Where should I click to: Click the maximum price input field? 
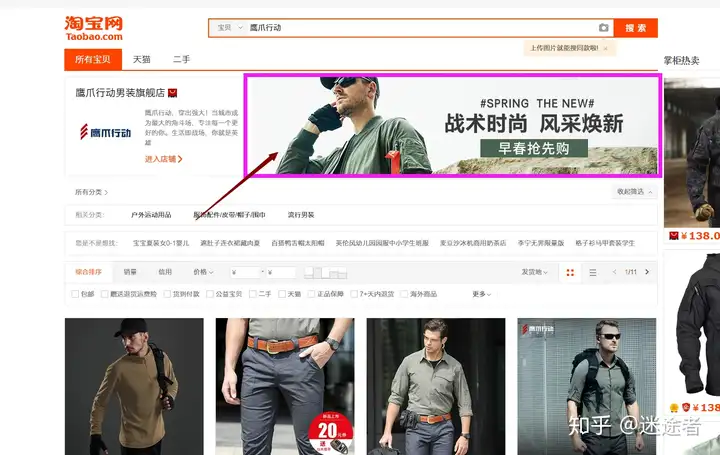pyautogui.click(x=281, y=273)
